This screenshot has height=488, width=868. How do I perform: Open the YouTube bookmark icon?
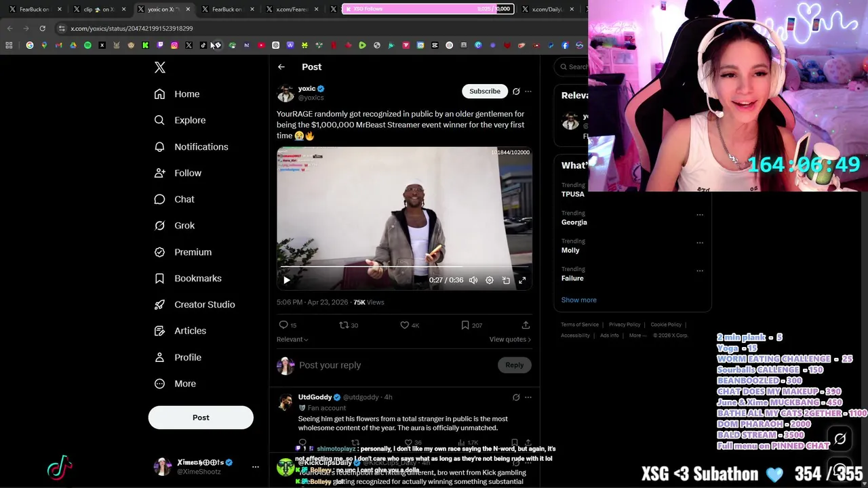pyautogui.click(x=261, y=45)
